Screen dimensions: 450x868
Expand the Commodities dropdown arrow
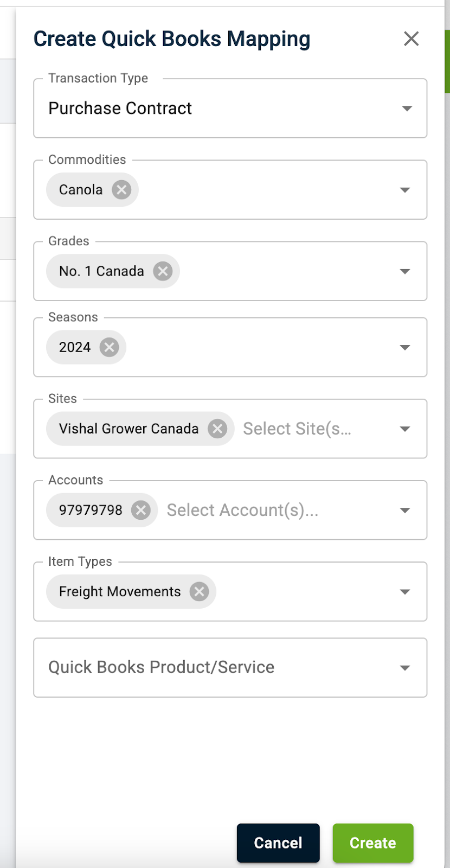(404, 190)
